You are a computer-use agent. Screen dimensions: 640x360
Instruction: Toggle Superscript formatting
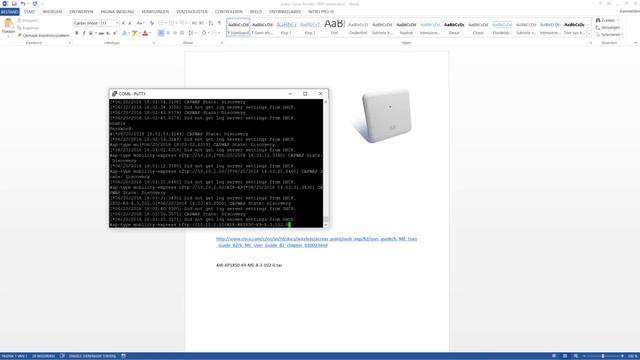click(x=115, y=33)
